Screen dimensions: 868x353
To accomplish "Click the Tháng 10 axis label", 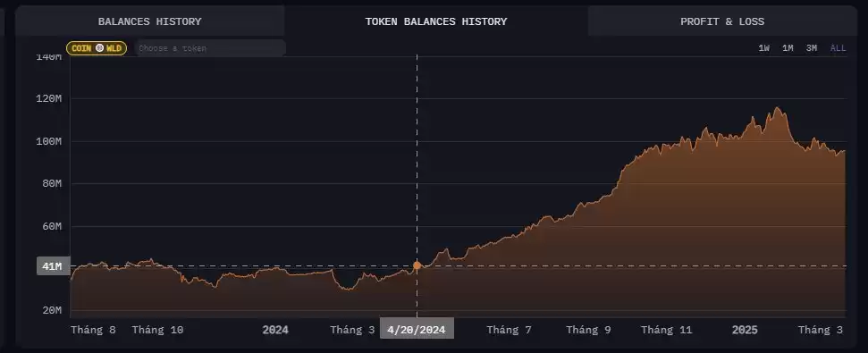I will click(x=157, y=331).
